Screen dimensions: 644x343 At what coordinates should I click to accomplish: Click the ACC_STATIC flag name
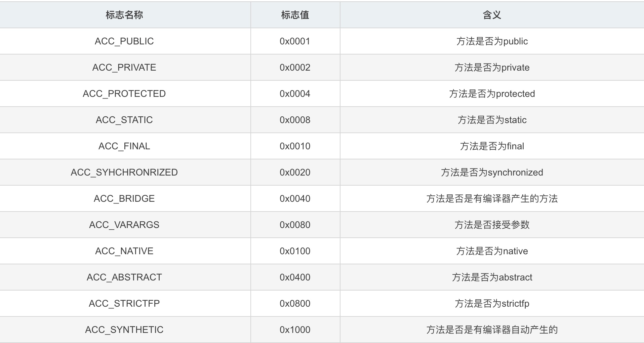click(124, 120)
